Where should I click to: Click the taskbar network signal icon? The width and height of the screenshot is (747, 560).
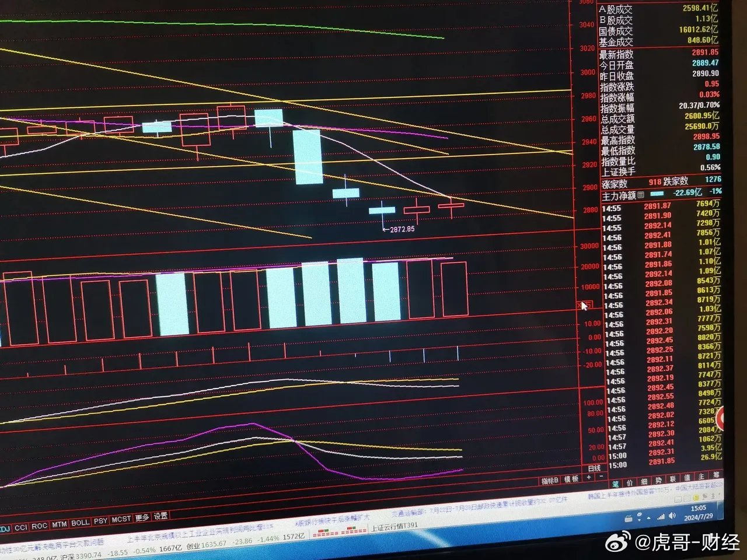pyautogui.click(x=661, y=517)
